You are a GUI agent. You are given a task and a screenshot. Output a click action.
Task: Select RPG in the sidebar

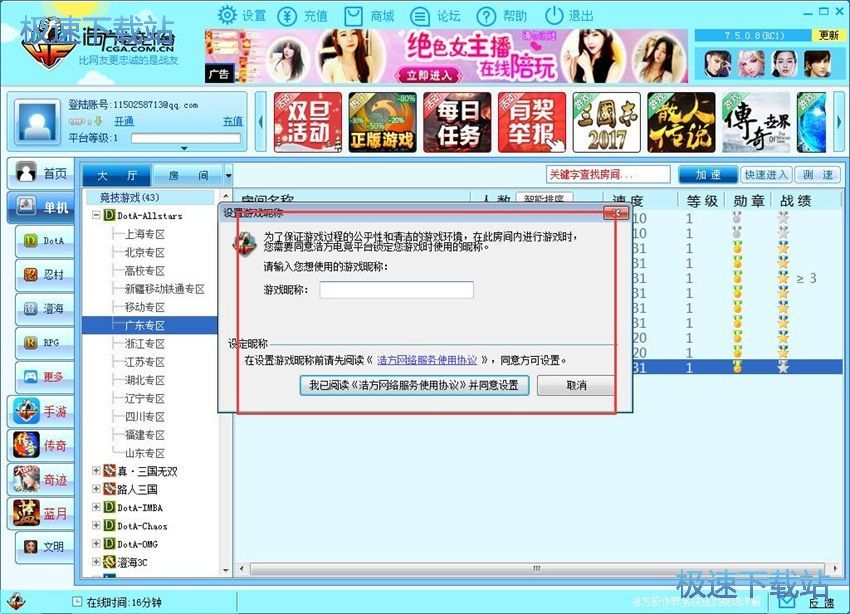click(46, 342)
